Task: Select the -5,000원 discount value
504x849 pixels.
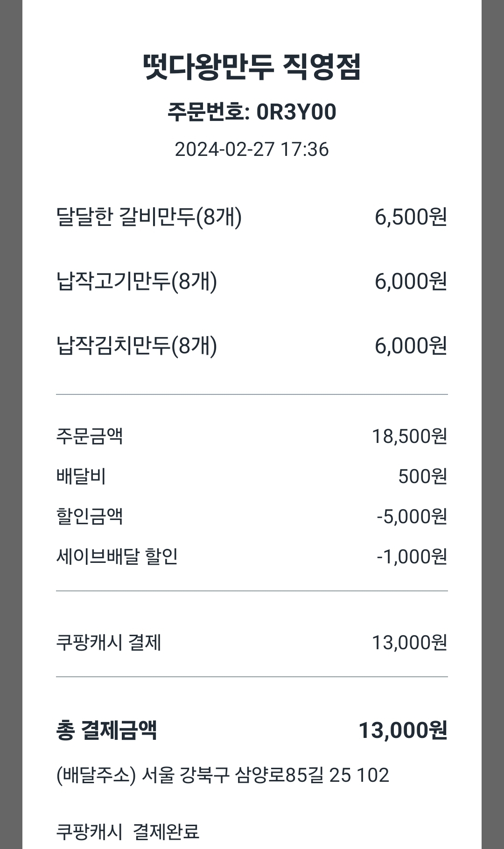Action: (x=412, y=517)
